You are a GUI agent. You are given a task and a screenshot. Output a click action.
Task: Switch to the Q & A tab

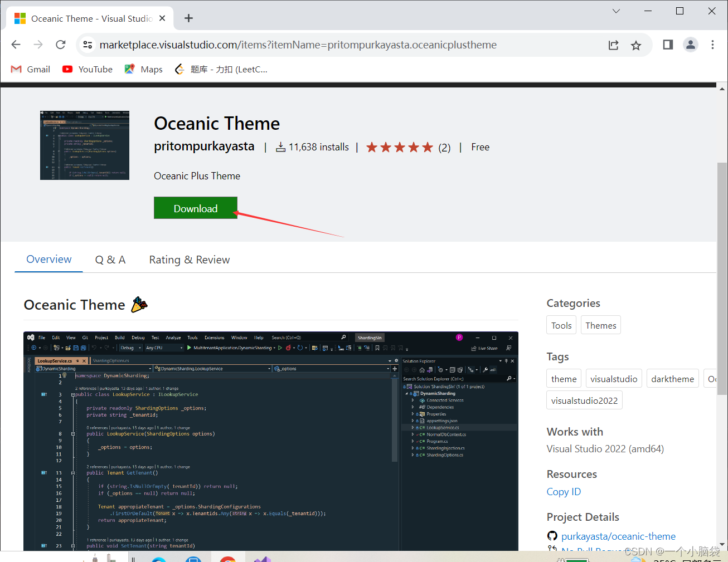point(110,260)
